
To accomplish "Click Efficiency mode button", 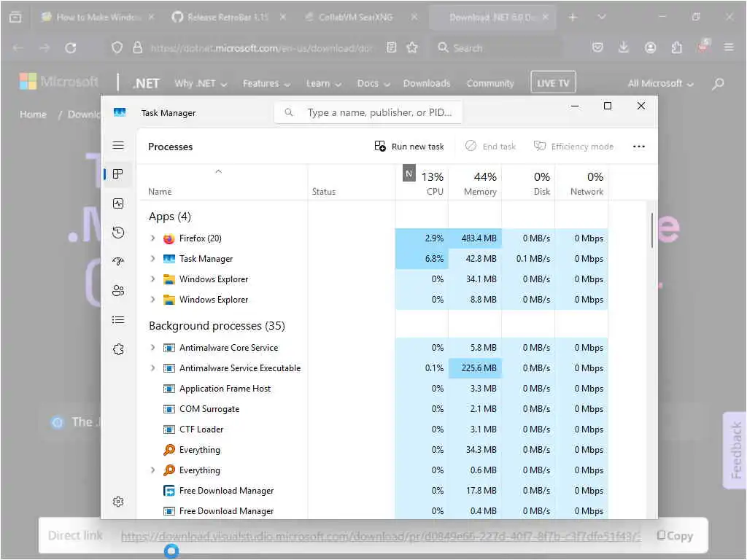I will click(x=573, y=146).
